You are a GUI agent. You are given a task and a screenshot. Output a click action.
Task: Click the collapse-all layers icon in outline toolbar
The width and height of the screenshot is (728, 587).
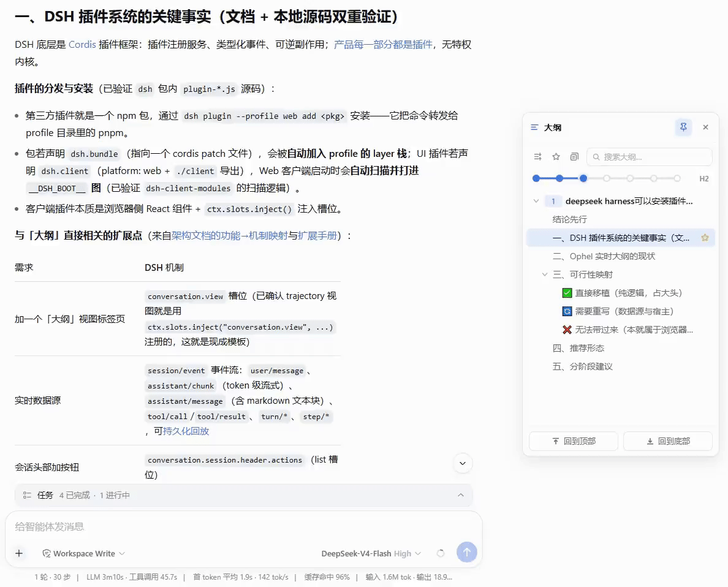pos(574,157)
